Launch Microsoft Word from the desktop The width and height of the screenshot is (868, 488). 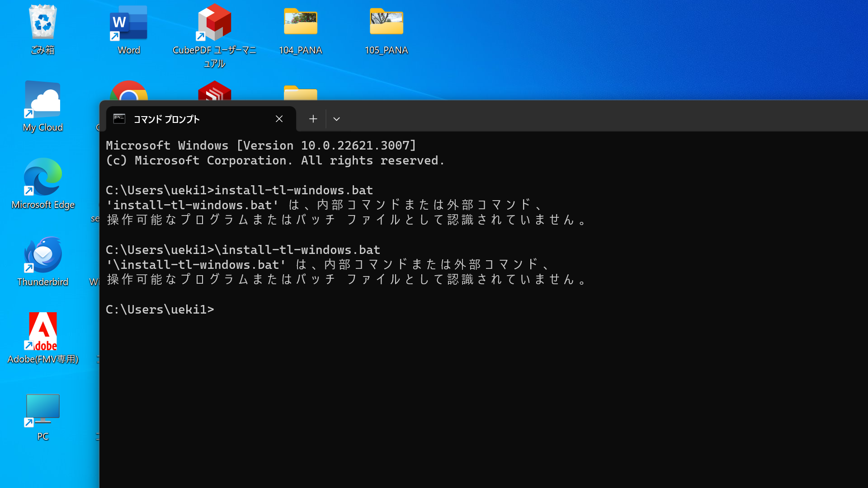point(128,22)
